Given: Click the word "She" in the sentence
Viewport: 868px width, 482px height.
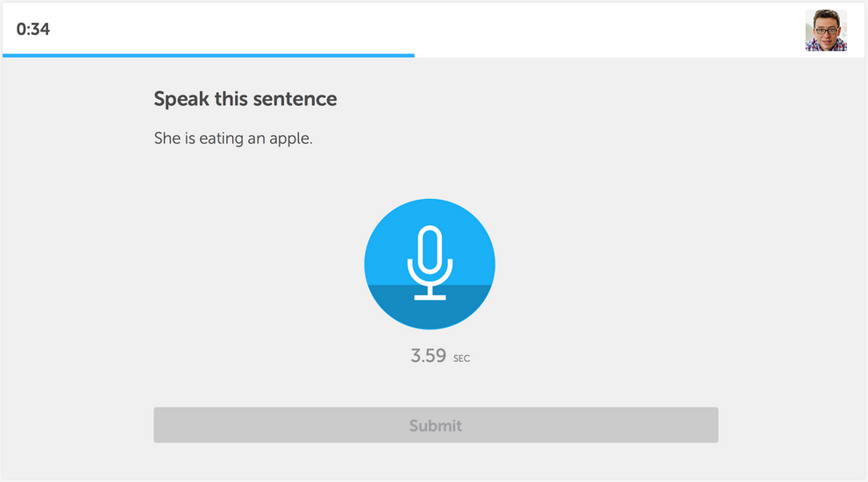Looking at the screenshot, I should [167, 138].
